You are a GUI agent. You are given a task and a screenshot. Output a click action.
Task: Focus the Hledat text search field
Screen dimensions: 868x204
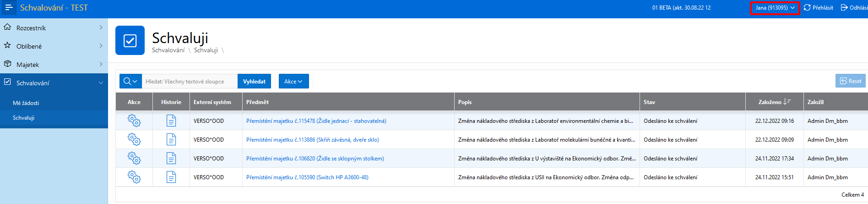pyautogui.click(x=190, y=81)
